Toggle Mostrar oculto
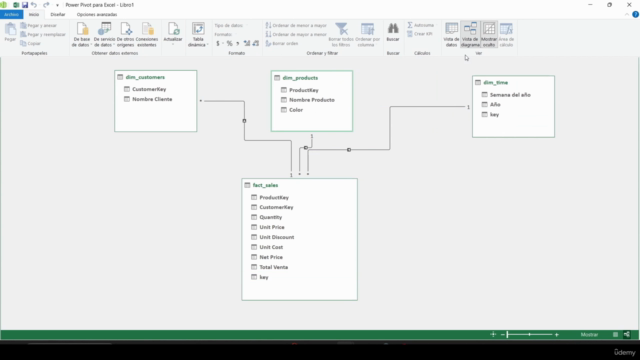 tap(489, 35)
